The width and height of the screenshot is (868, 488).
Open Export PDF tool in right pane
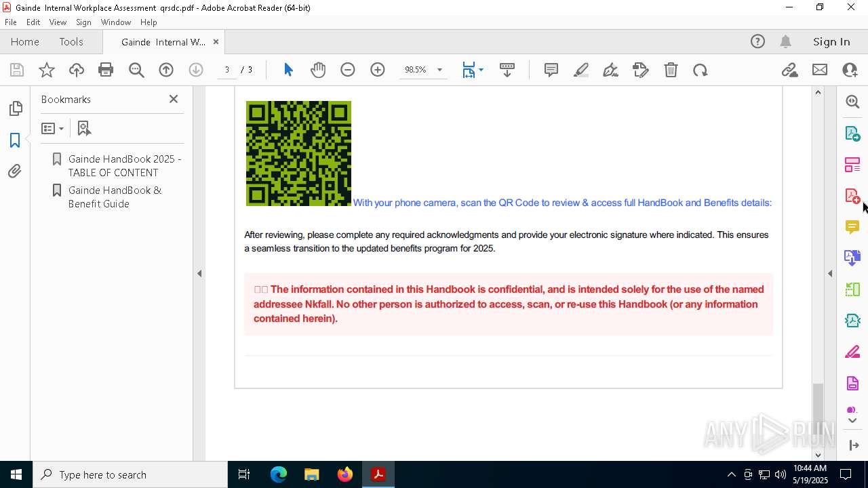pyautogui.click(x=852, y=134)
